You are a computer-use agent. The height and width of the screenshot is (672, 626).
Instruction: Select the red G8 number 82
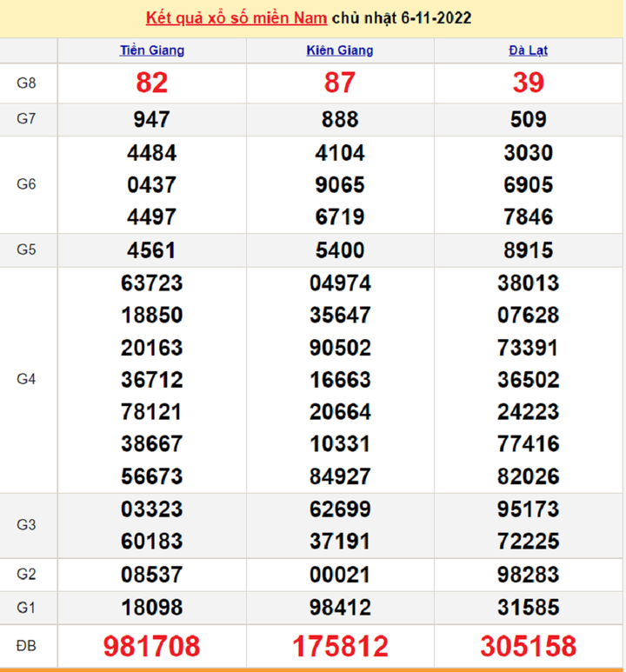152,83
